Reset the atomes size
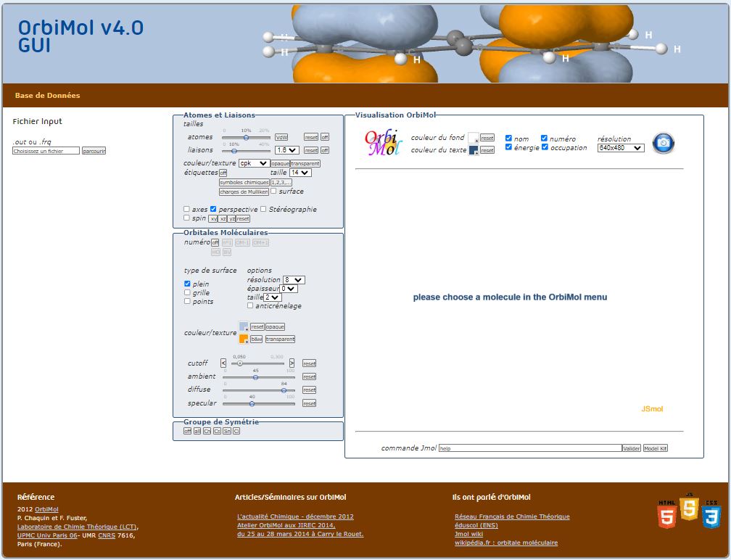This screenshot has height=560, width=731. pos(311,137)
